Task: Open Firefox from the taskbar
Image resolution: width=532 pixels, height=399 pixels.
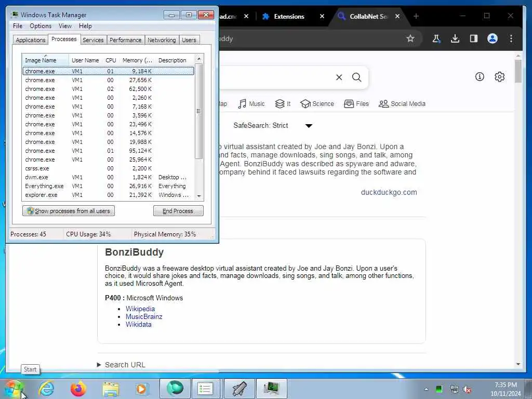Action: pos(78,389)
